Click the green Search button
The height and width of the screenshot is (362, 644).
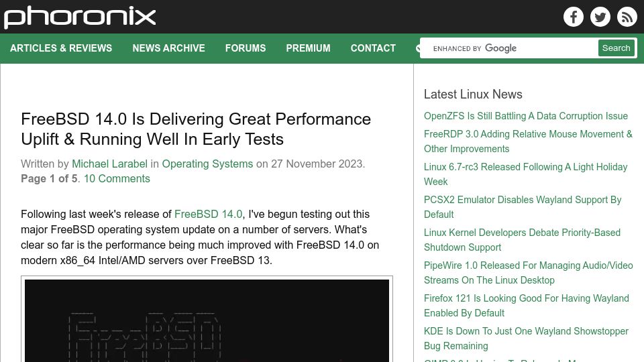616,48
